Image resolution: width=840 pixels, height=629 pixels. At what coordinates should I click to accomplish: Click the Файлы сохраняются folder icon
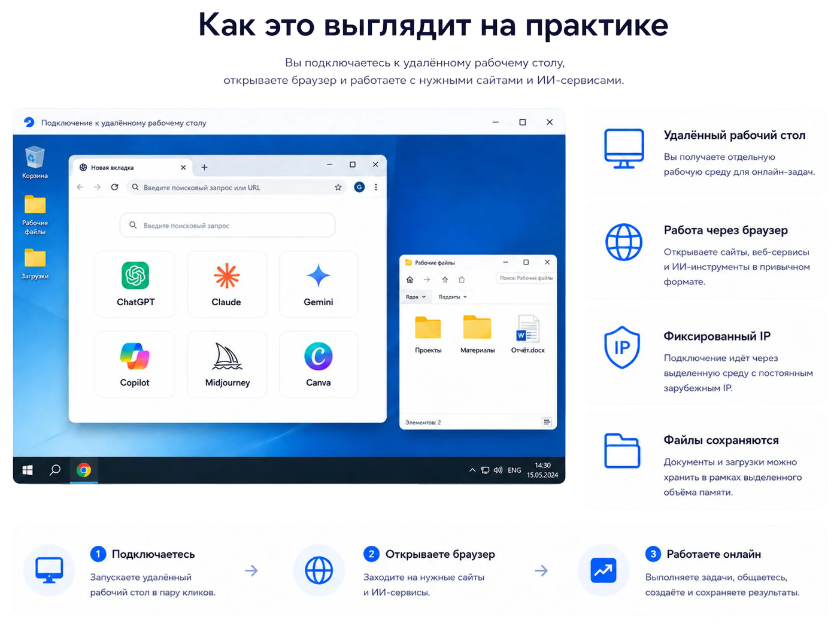622,450
